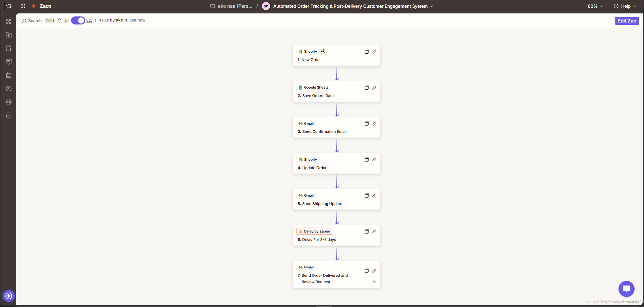Duplicate the Delay For 3-5 days step
This screenshot has height=307, width=644.
367,232
